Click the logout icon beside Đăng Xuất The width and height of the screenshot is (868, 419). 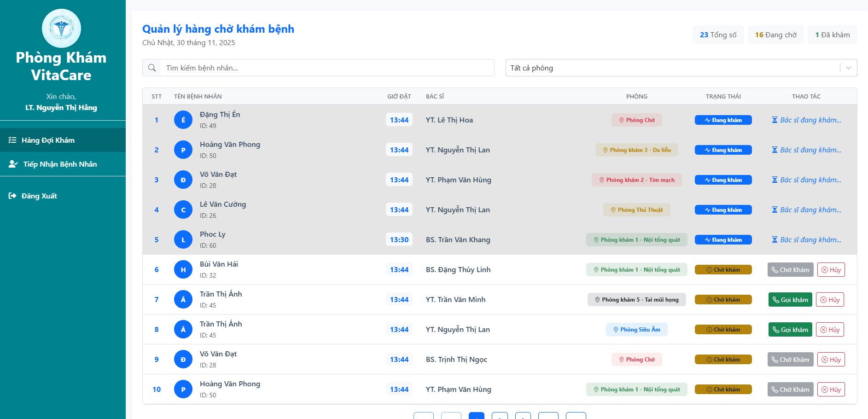pos(12,196)
